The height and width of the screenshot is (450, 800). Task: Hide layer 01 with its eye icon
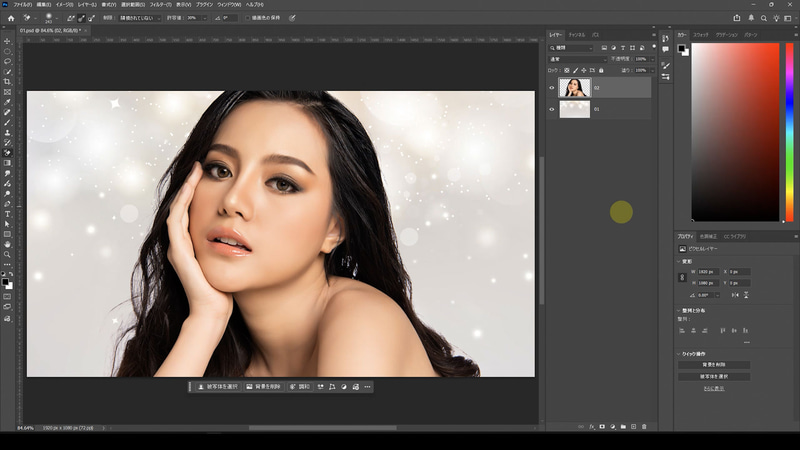point(552,109)
